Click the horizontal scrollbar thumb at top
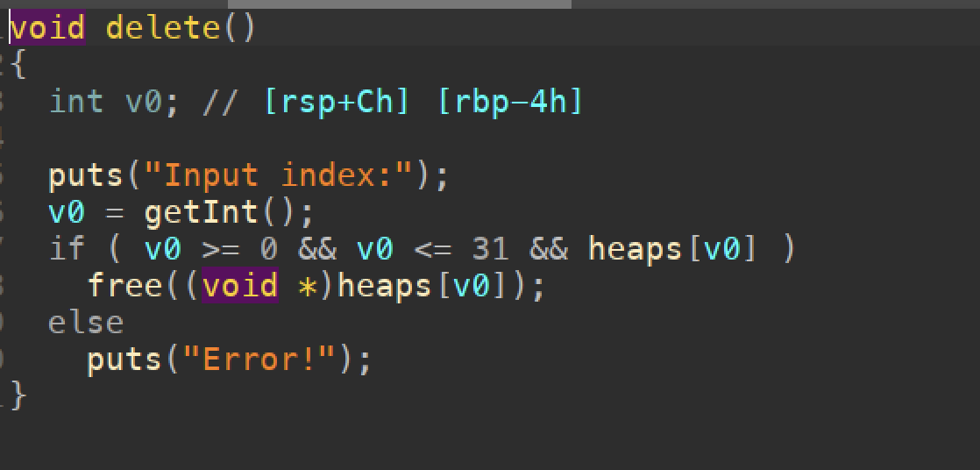Viewport: 980px width, 470px height. pos(400,4)
